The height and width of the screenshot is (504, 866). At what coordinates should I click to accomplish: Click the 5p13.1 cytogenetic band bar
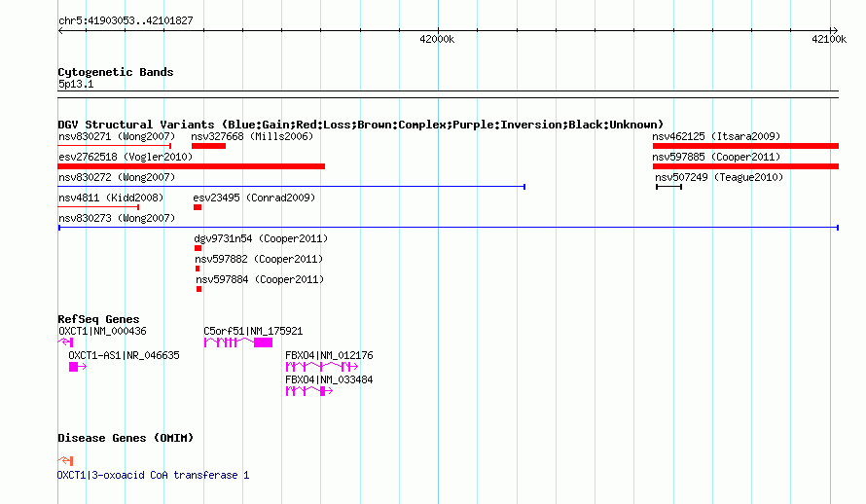click(x=449, y=94)
